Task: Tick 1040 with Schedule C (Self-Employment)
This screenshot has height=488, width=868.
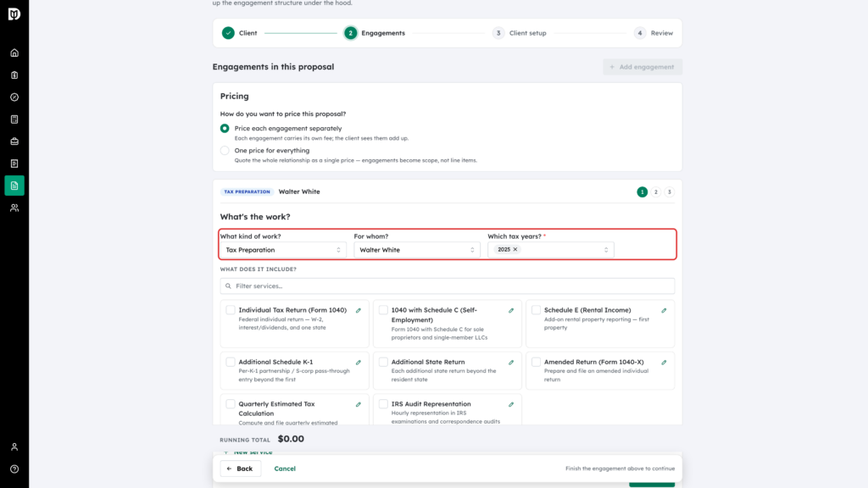Action: pyautogui.click(x=383, y=310)
